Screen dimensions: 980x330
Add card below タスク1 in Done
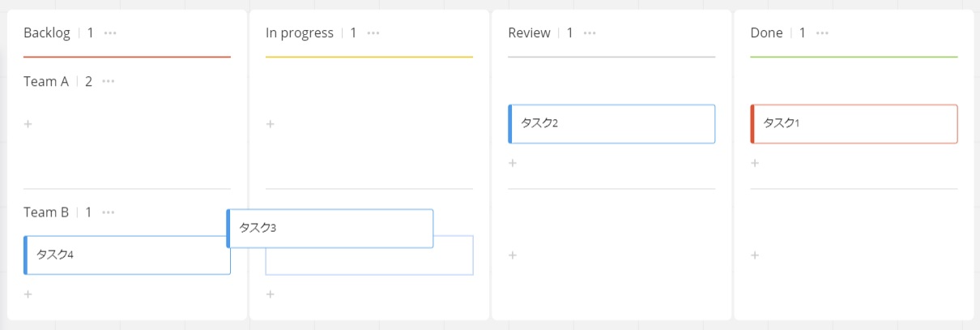tap(755, 163)
